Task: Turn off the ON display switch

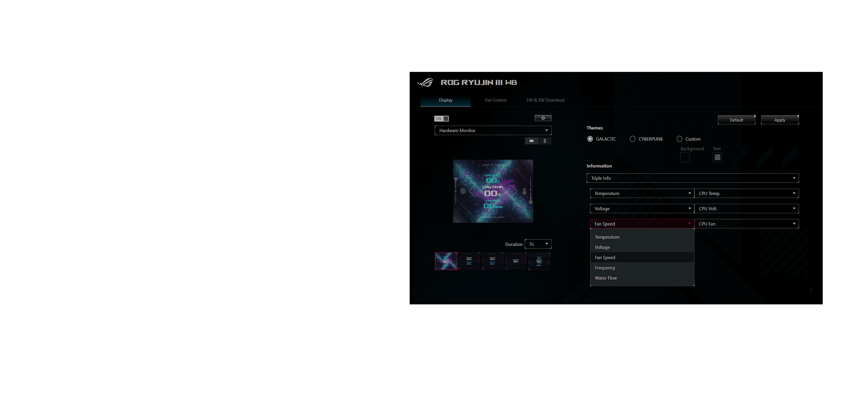Action: 442,119
